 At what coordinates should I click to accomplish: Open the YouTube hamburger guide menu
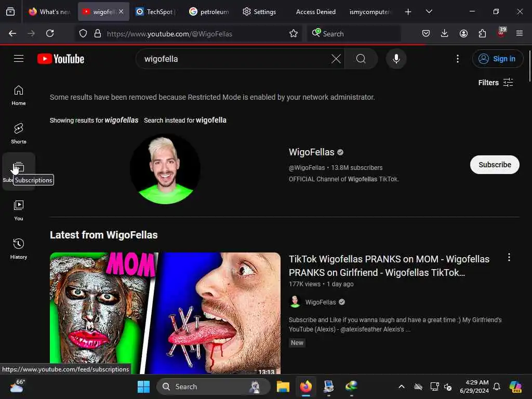pyautogui.click(x=19, y=59)
